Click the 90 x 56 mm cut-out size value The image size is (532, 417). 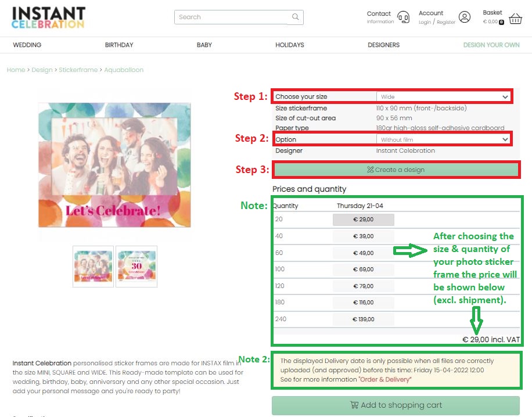(x=394, y=118)
